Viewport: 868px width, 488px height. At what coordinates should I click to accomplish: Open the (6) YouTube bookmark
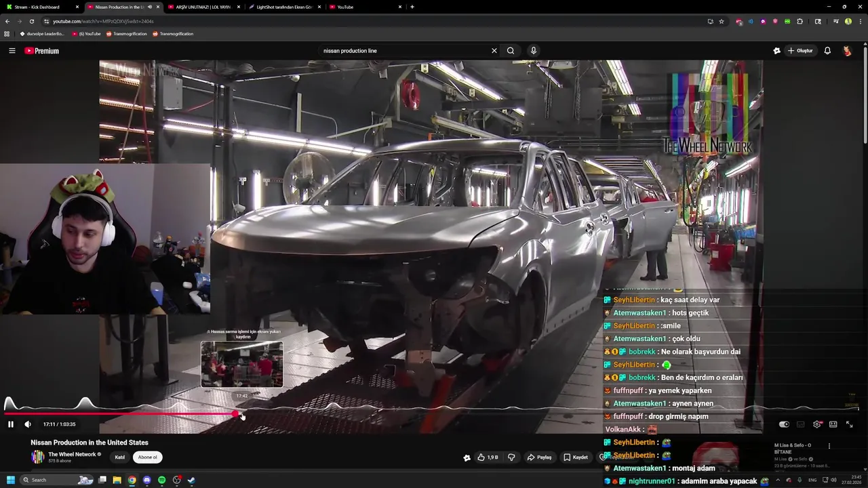(x=87, y=34)
